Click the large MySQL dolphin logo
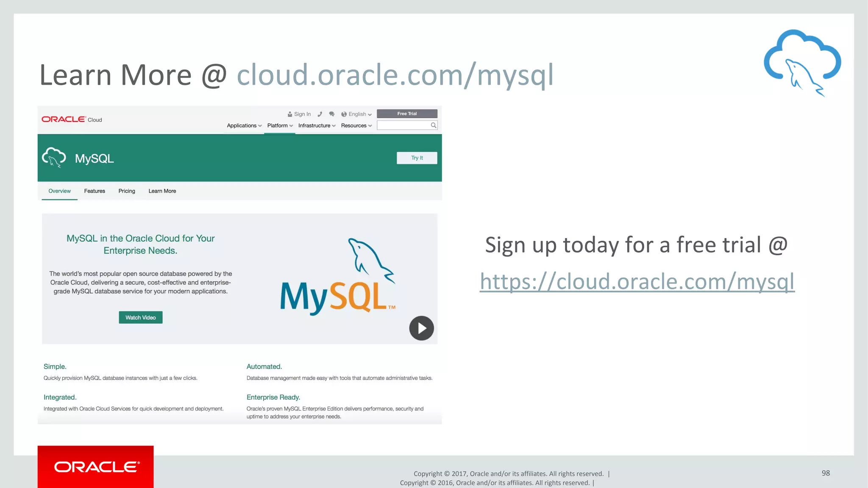Screen dimensions: 868x488 click(x=338, y=277)
